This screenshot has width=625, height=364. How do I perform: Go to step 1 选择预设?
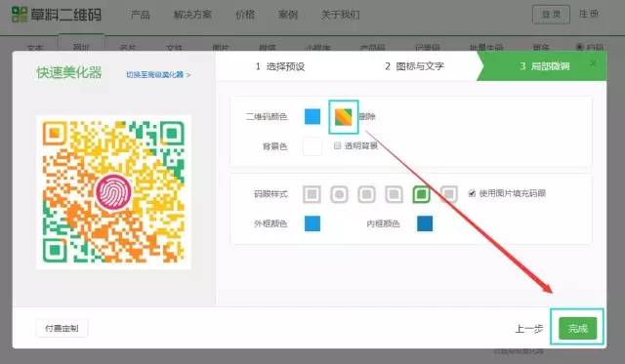pyautogui.click(x=280, y=66)
